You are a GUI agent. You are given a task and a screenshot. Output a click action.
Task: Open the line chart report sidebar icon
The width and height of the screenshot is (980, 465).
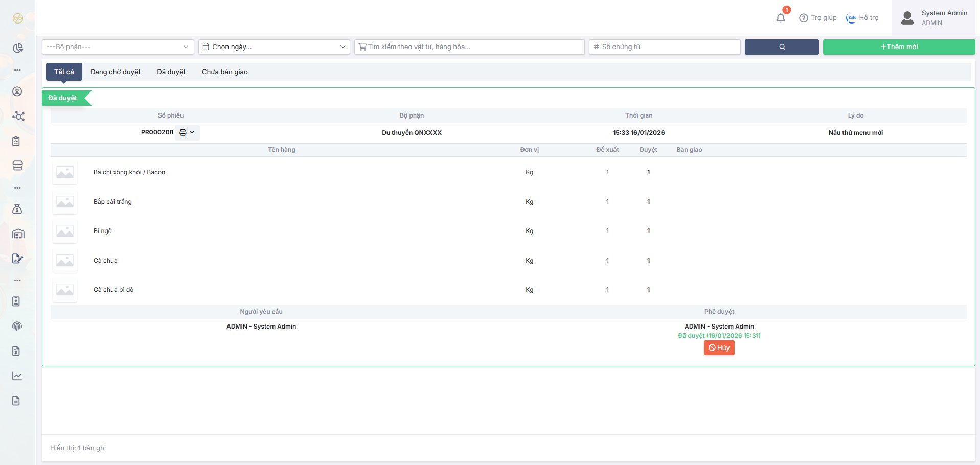pos(17,376)
